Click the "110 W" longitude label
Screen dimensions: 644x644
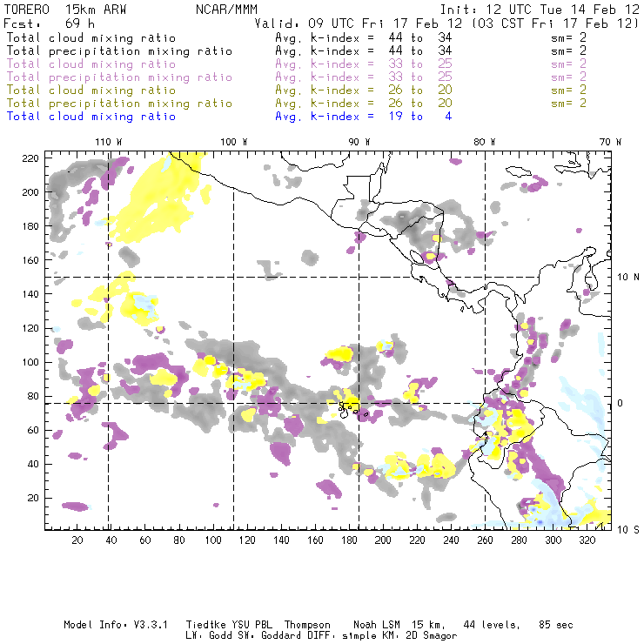(x=109, y=142)
